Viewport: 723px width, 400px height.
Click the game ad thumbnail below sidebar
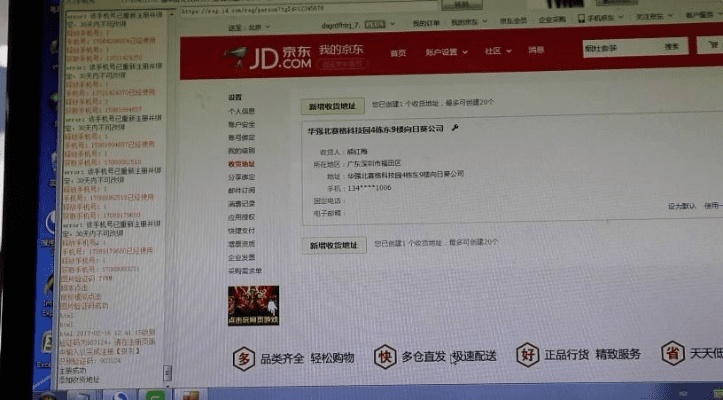[x=253, y=305]
